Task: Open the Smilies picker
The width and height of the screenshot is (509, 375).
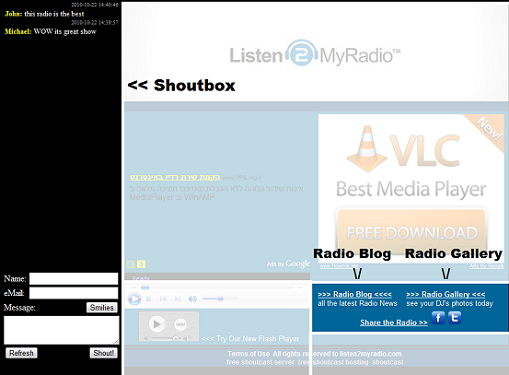Action: point(102,307)
